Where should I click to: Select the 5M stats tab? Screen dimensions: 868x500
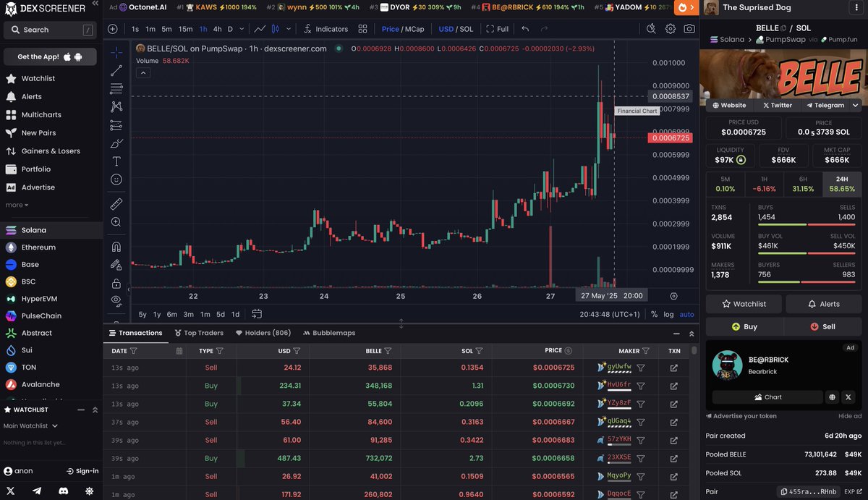point(725,184)
